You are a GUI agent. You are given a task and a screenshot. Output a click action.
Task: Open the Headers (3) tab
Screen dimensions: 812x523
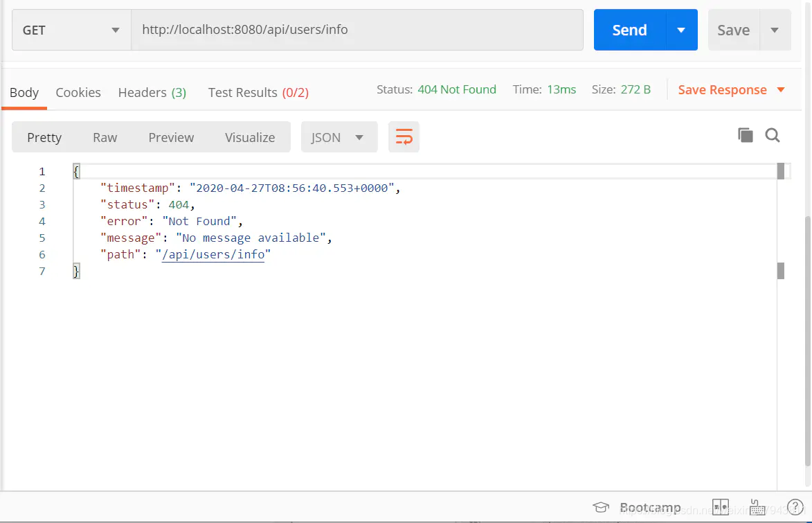click(x=152, y=93)
